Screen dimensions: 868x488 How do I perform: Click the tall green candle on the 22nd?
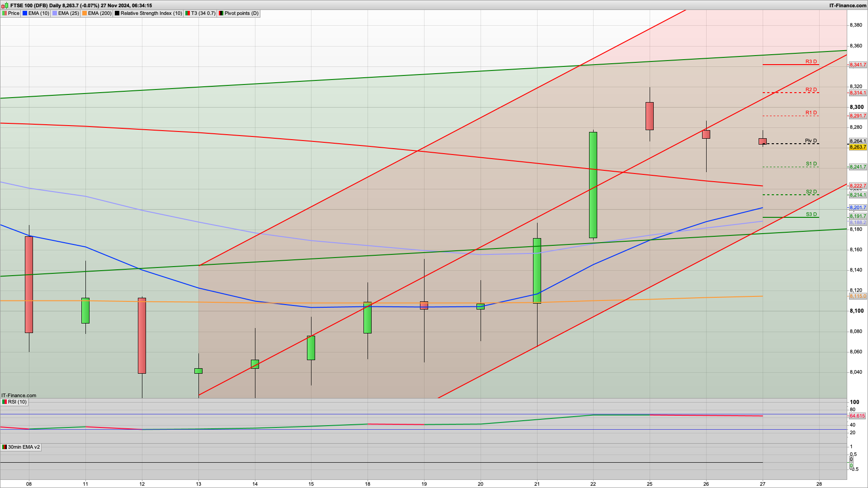tap(593, 185)
